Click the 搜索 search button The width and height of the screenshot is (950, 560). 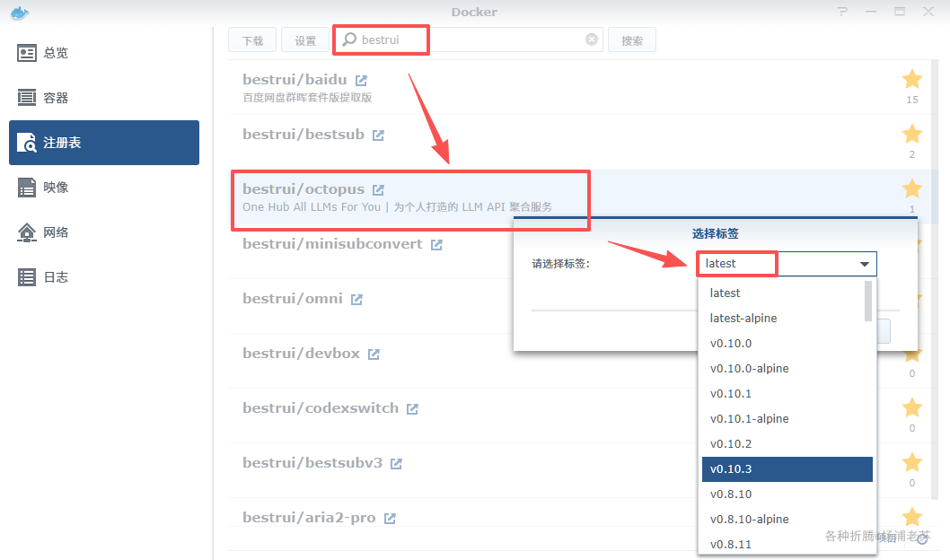(x=631, y=40)
